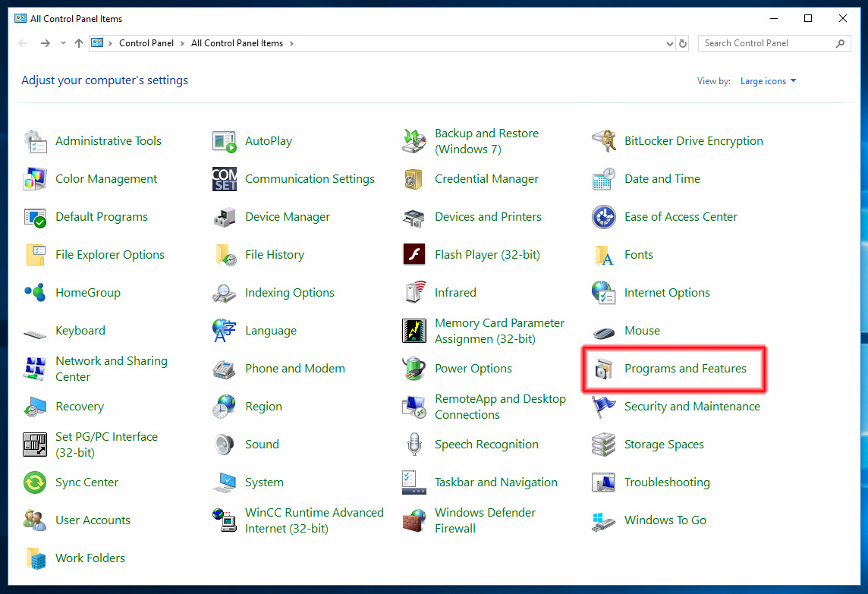868x594 pixels.
Task: Click the Troubleshooting link
Action: (667, 482)
